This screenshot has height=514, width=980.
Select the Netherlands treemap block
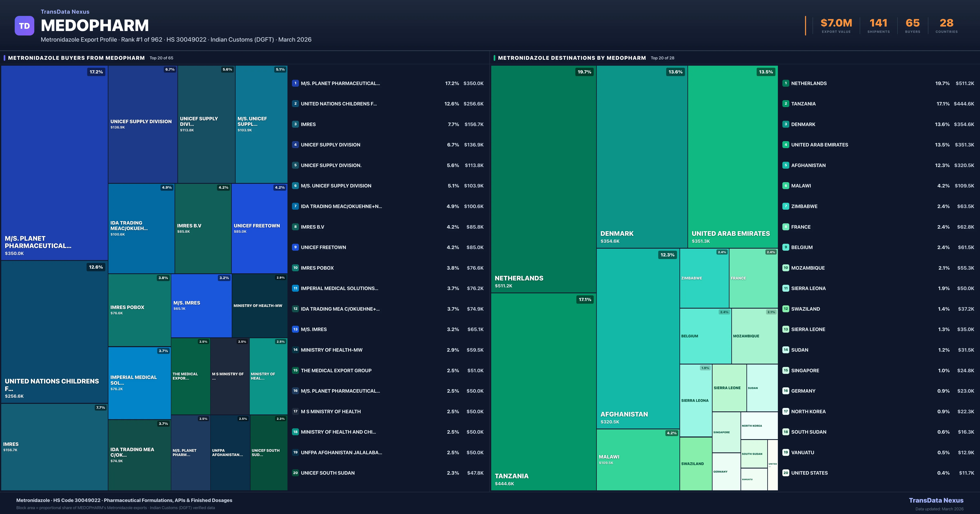[543, 179]
